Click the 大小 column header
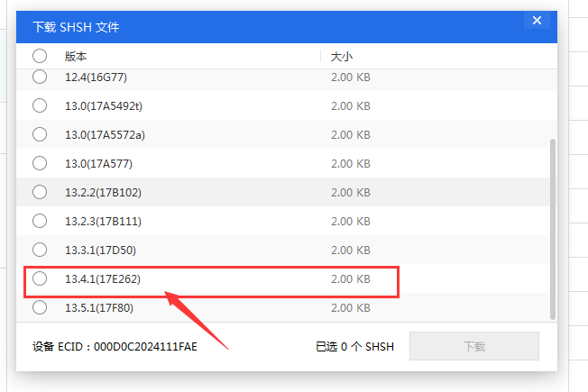The width and height of the screenshot is (588, 392). [x=342, y=56]
